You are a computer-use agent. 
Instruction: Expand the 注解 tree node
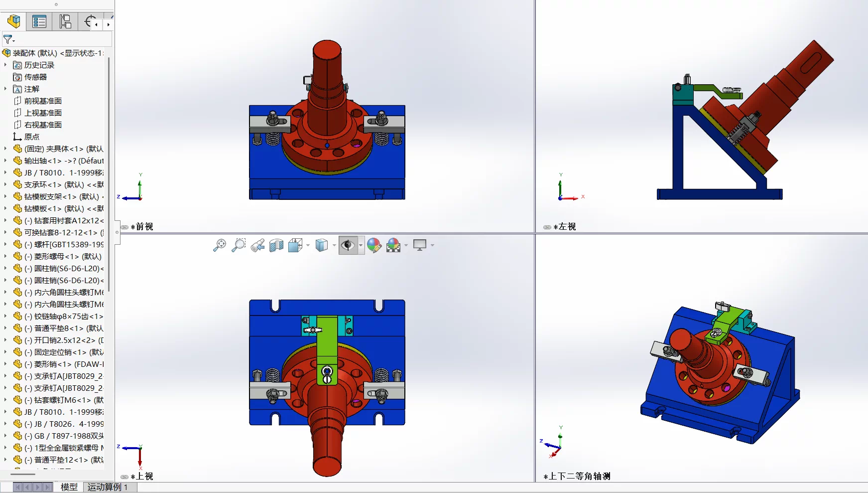pos(5,89)
